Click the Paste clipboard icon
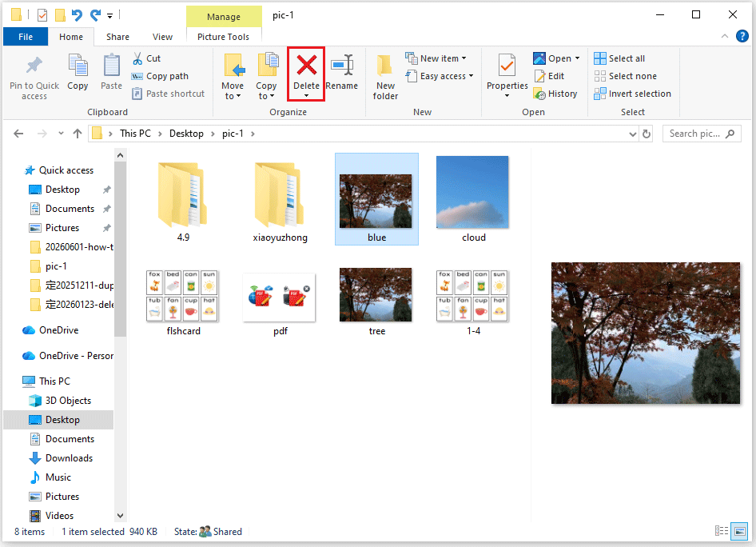Viewport: 756px width, 547px height. coord(111,65)
